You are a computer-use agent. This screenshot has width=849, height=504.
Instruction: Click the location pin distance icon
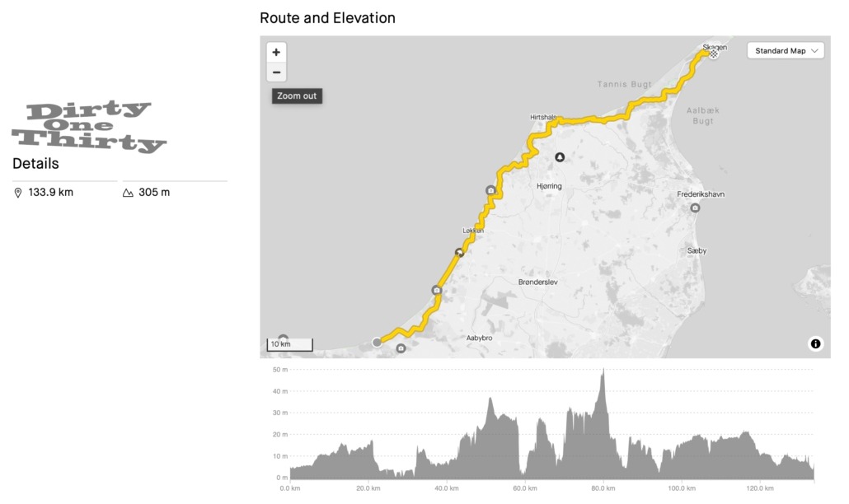[x=18, y=193]
